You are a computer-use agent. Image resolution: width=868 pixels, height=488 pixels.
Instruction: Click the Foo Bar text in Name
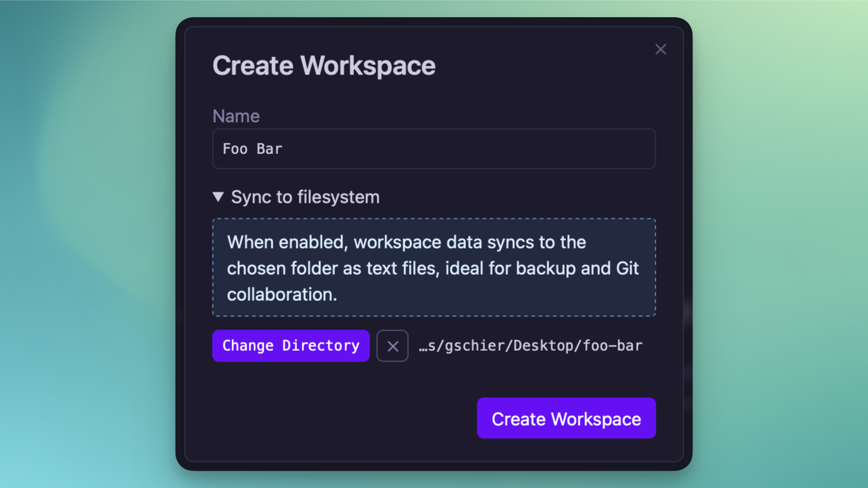[252, 149]
